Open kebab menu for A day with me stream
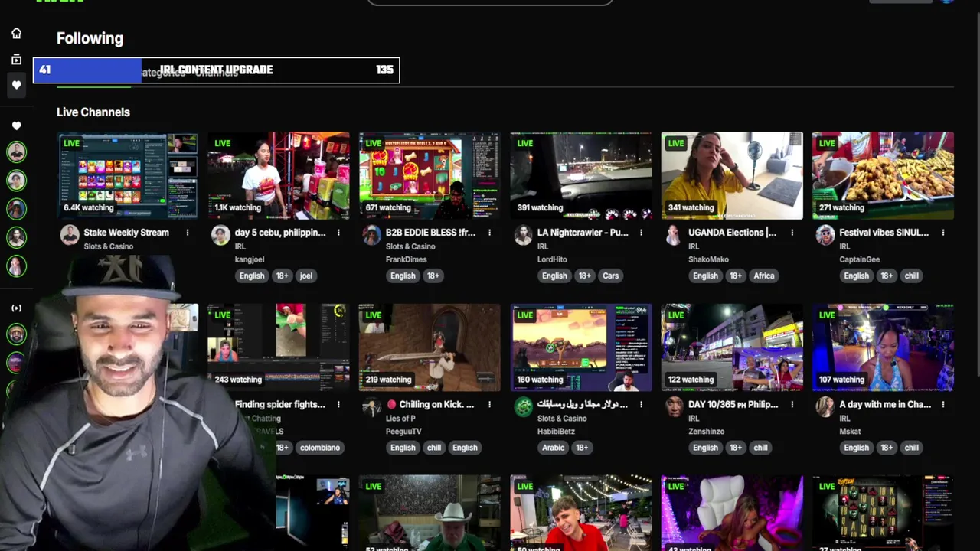The image size is (980, 551). [x=942, y=405]
